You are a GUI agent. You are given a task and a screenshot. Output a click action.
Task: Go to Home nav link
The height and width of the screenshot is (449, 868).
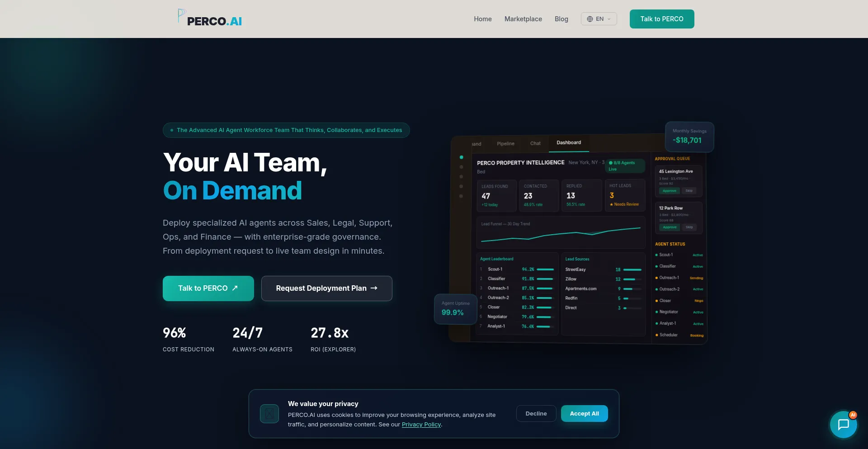point(483,19)
